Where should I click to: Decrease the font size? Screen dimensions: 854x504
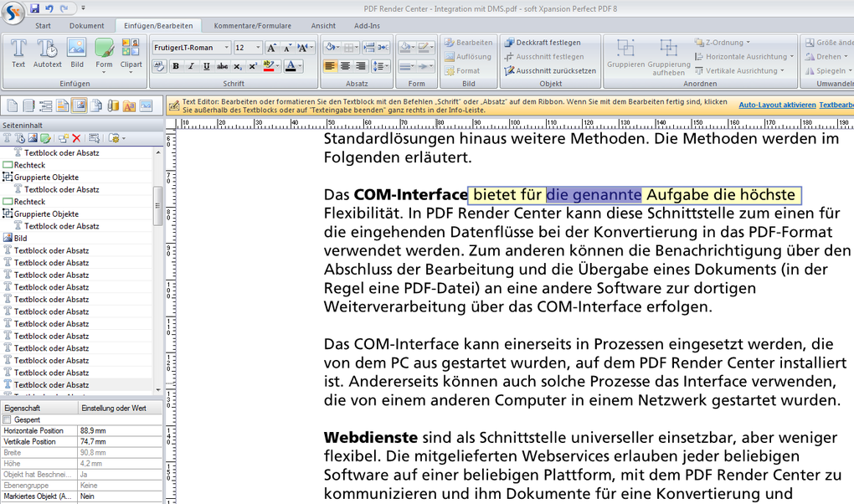coord(286,48)
